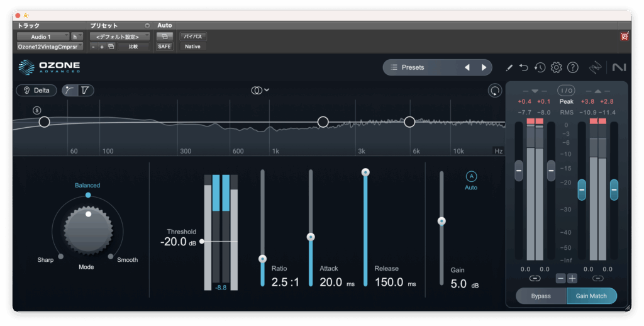
Task: Open the undo history clock icon
Action: [x=540, y=67]
